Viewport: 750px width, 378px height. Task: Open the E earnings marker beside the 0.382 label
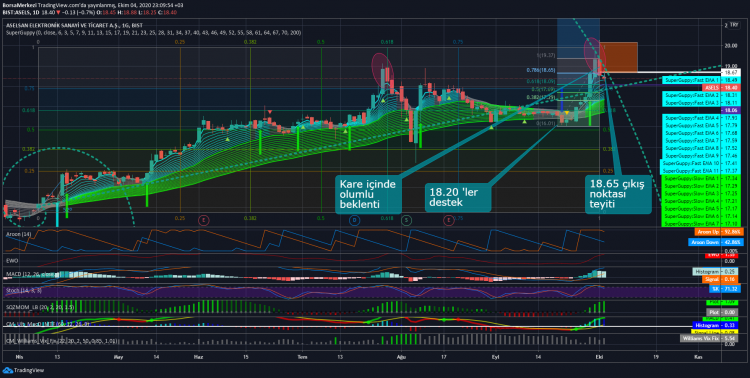(x=204, y=220)
